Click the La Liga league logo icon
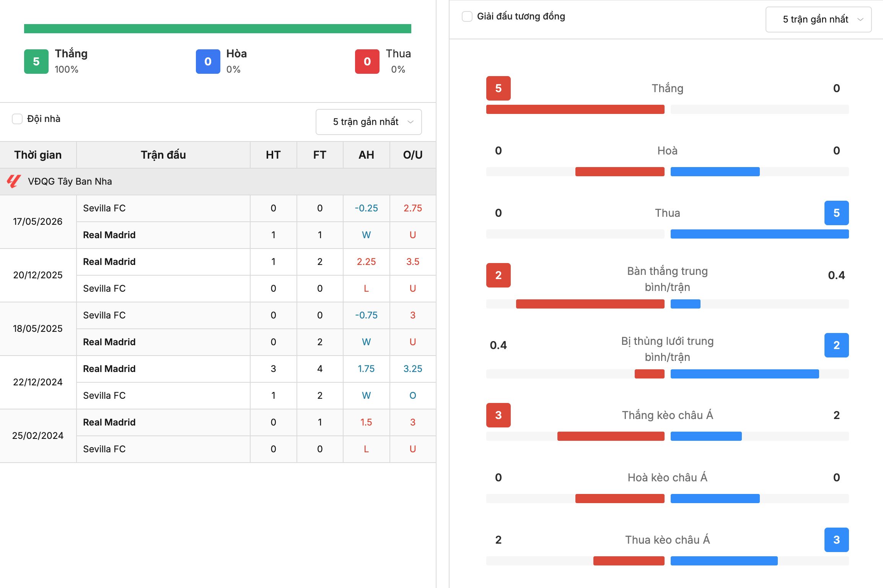Screen dimensions: 883x588 [x=14, y=181]
